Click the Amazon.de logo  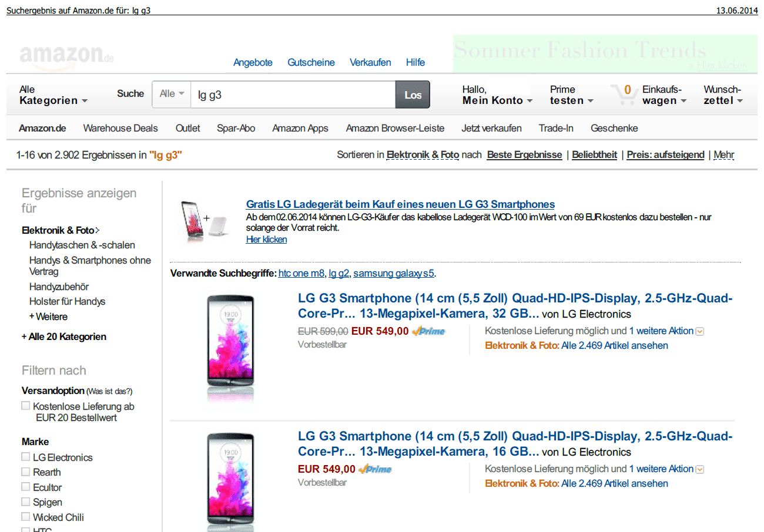66,58
